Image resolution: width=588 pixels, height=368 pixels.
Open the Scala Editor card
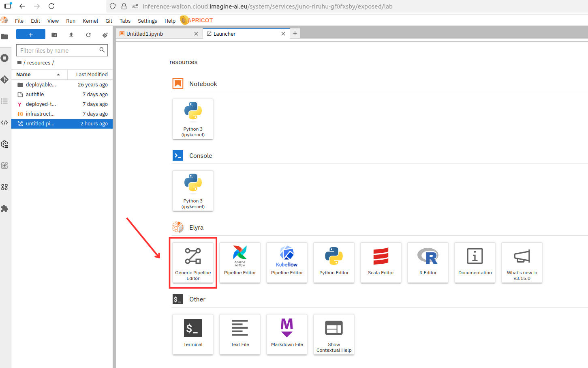pos(381,262)
